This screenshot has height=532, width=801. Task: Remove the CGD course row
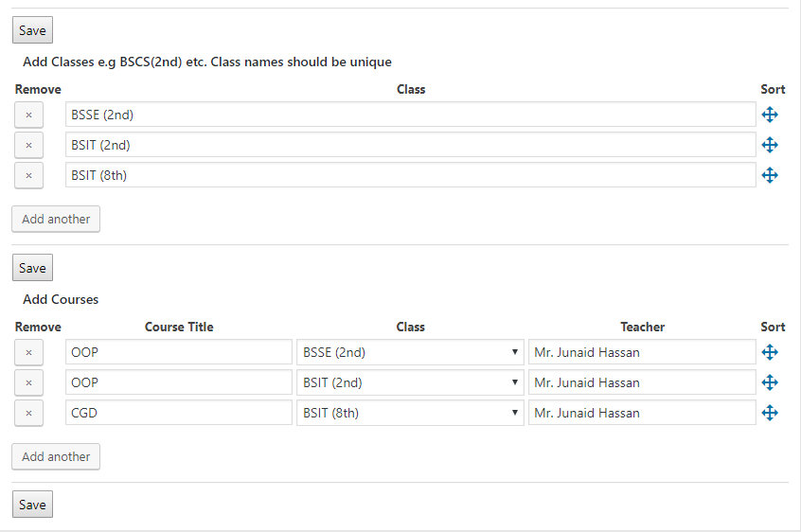28,413
